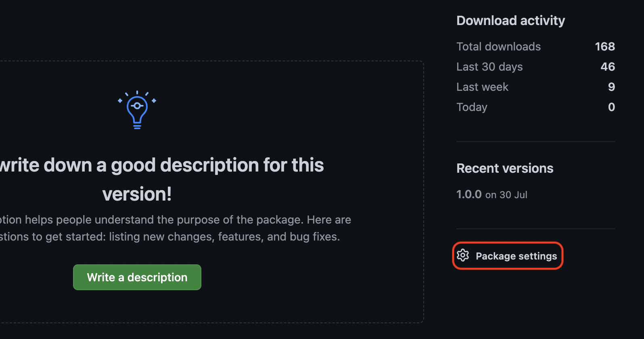Click the Total downloads label
Image resolution: width=644 pixels, height=339 pixels.
click(x=498, y=46)
